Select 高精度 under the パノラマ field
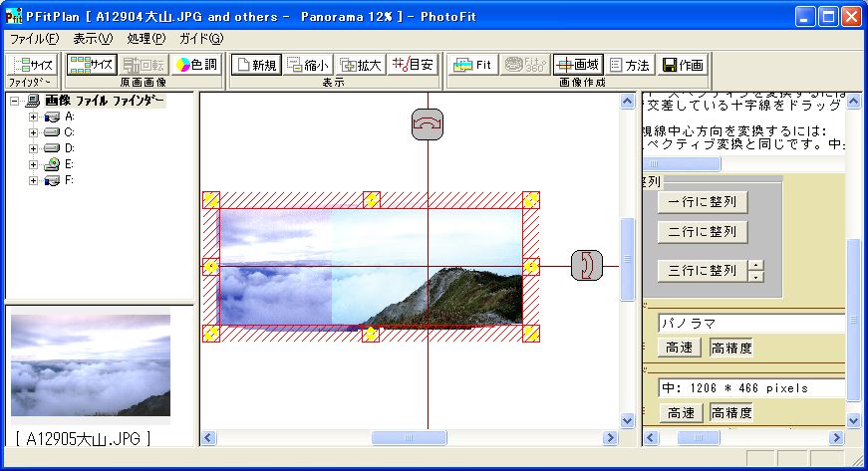The height and width of the screenshot is (471, 868). point(730,348)
